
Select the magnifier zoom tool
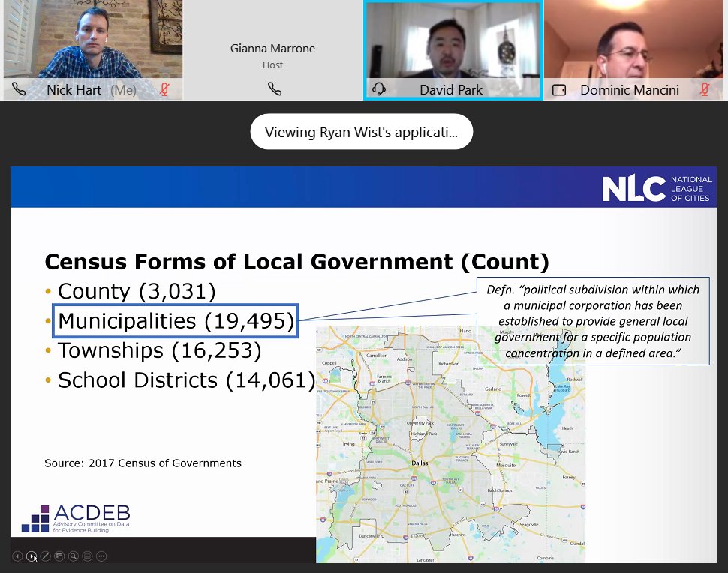coord(73,556)
